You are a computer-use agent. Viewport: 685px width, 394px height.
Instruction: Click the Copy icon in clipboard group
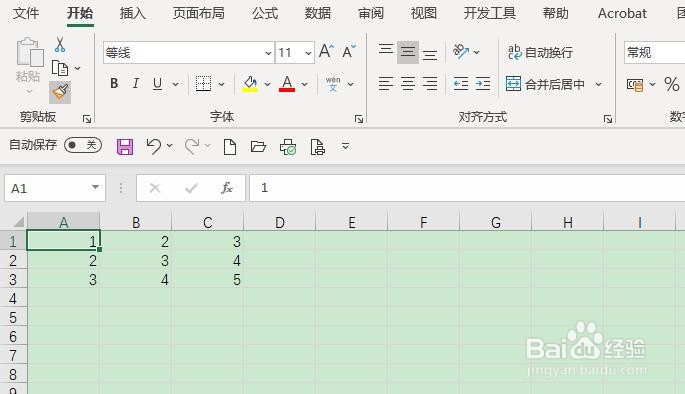point(60,69)
